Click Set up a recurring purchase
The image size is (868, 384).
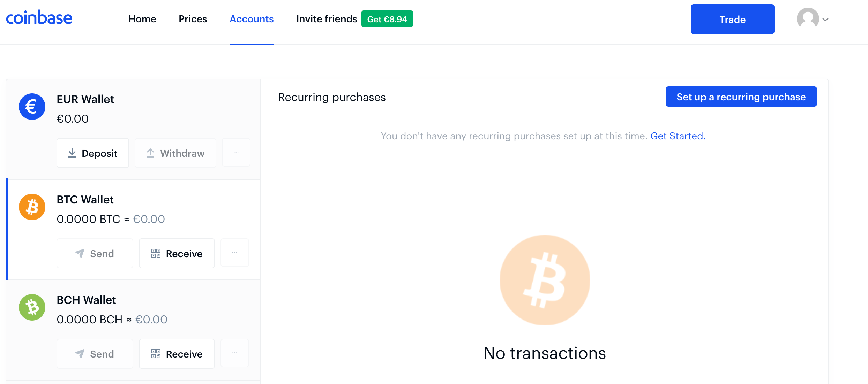coord(741,97)
